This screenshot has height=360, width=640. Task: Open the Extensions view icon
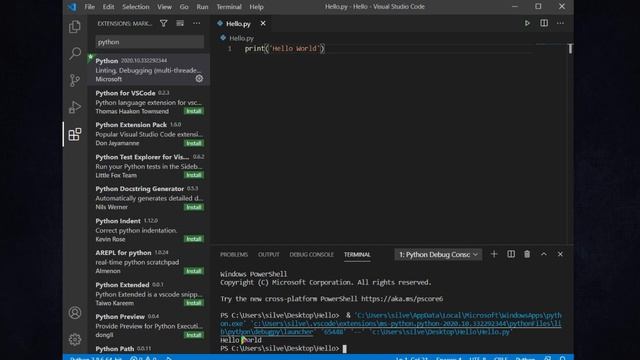point(75,134)
